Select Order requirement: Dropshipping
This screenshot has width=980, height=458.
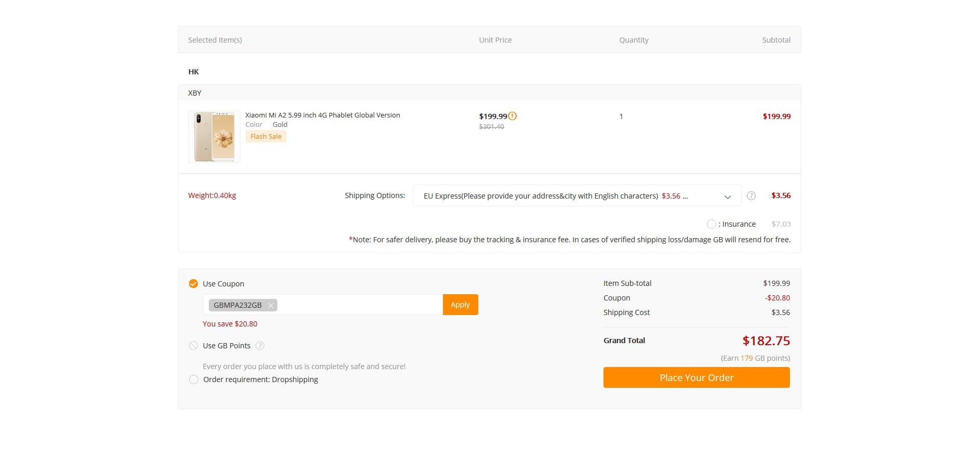(194, 380)
